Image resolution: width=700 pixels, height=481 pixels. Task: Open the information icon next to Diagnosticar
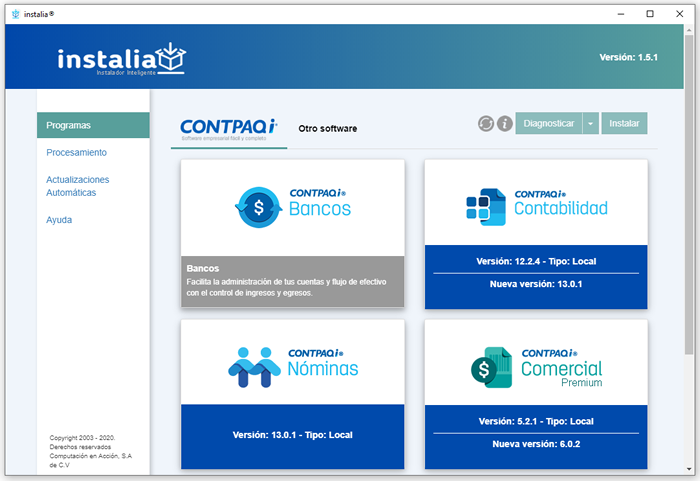(x=505, y=123)
